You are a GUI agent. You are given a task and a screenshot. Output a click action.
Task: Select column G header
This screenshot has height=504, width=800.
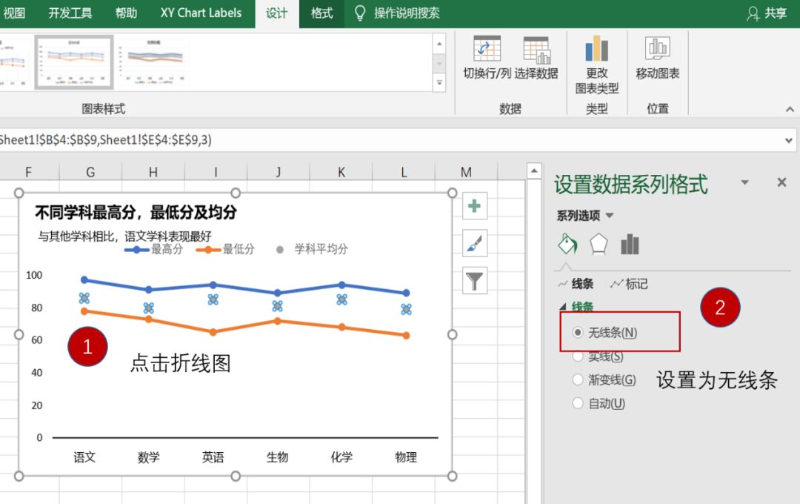coord(90,172)
